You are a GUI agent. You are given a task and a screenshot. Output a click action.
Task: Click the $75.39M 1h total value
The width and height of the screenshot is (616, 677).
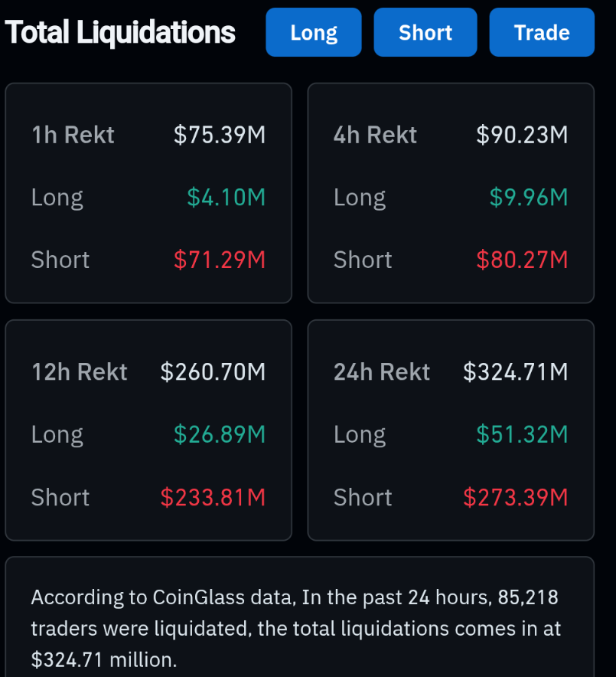coord(220,136)
